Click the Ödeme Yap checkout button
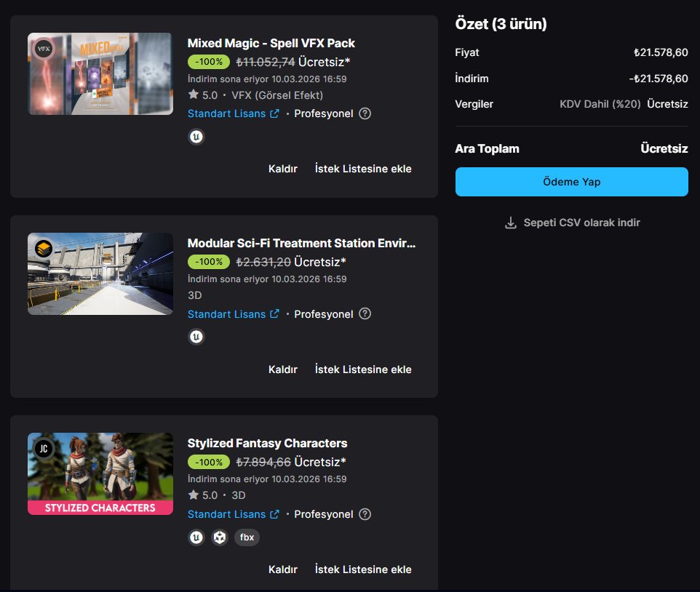The height and width of the screenshot is (592, 700). 571,182
